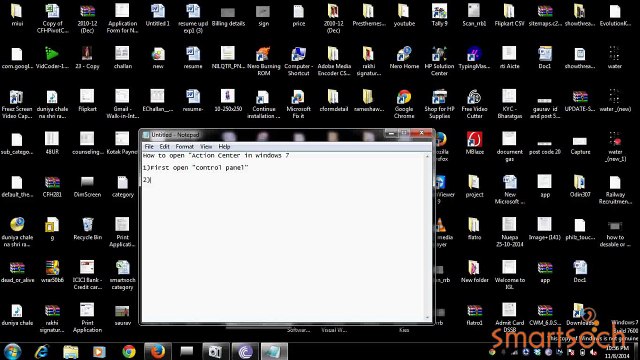
Task: Select the Google Chrome desktop icon
Action: click(404, 104)
